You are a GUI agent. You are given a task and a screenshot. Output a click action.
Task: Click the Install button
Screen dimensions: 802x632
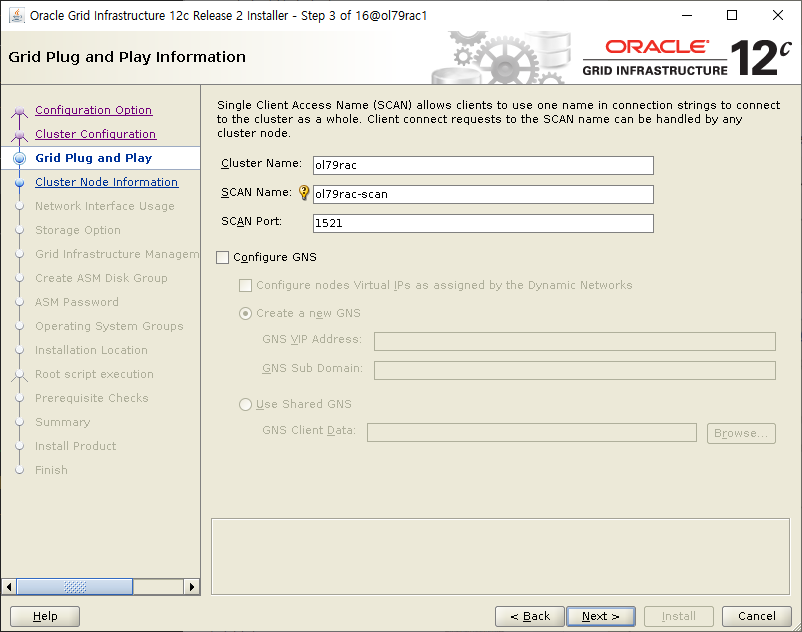pyautogui.click(x=679, y=616)
